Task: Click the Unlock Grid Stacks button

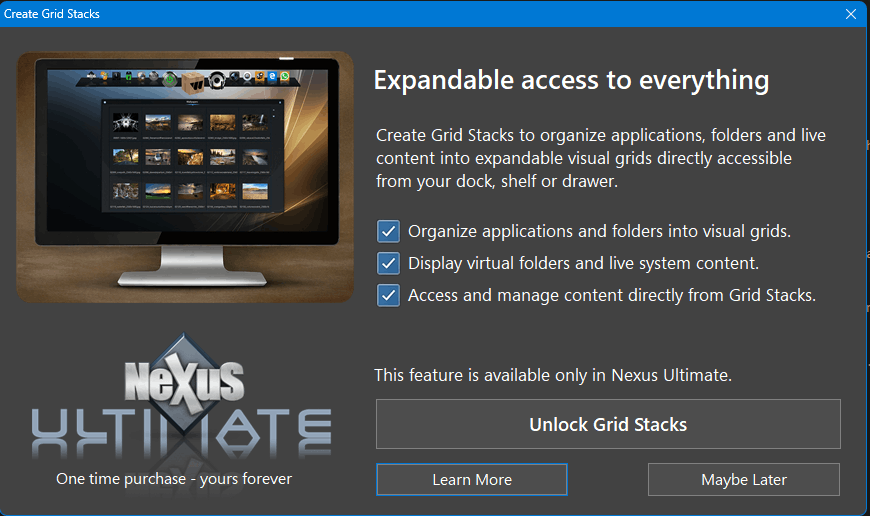Action: point(608,424)
